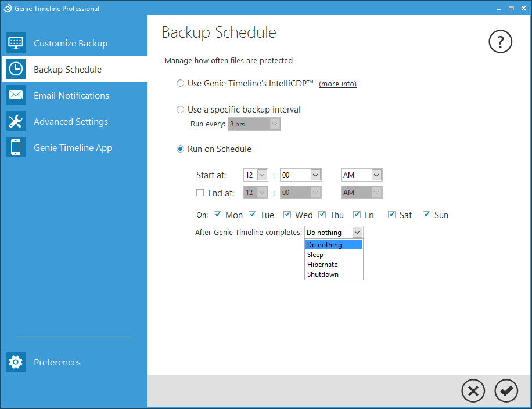The image size is (532, 409).
Task: Open Preferences via the gear icon
Action: 16,362
